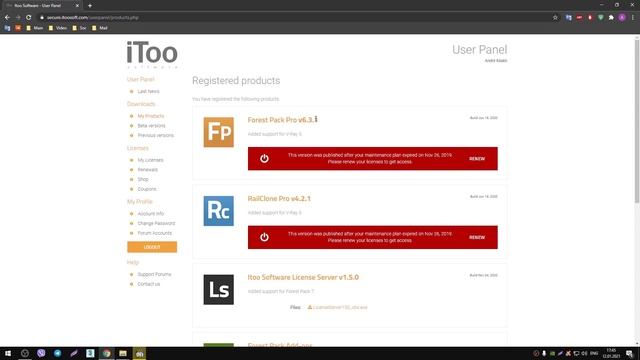
Task: Click the taskbar clock
Action: pyautogui.click(x=611, y=353)
